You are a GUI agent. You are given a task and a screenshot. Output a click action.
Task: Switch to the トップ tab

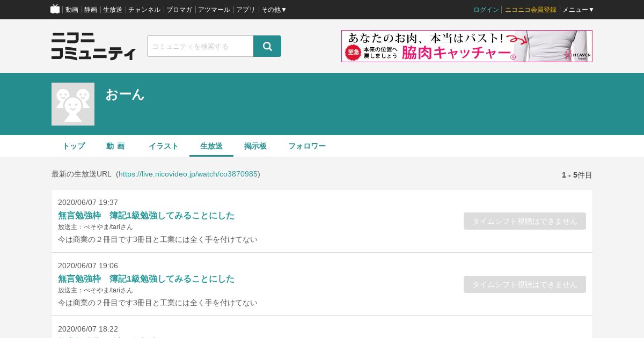(74, 146)
